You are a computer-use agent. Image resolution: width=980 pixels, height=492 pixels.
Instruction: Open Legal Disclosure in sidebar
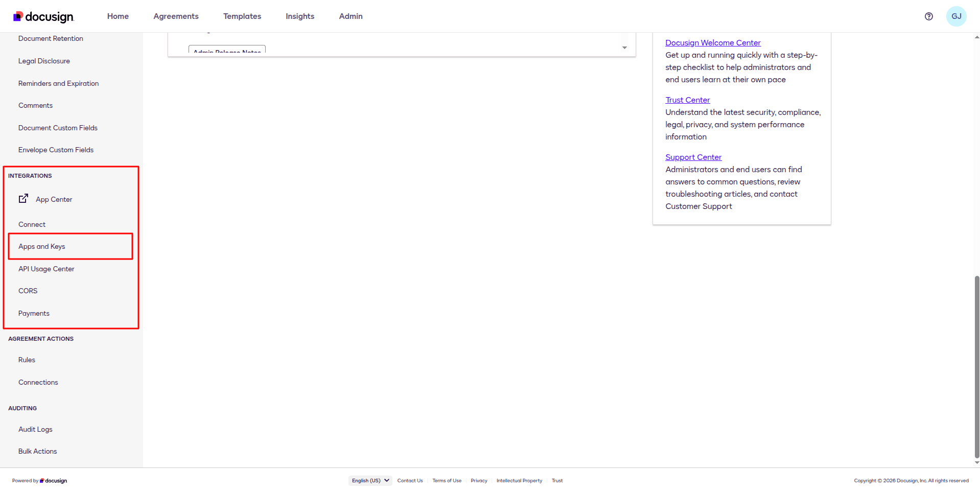pyautogui.click(x=44, y=61)
